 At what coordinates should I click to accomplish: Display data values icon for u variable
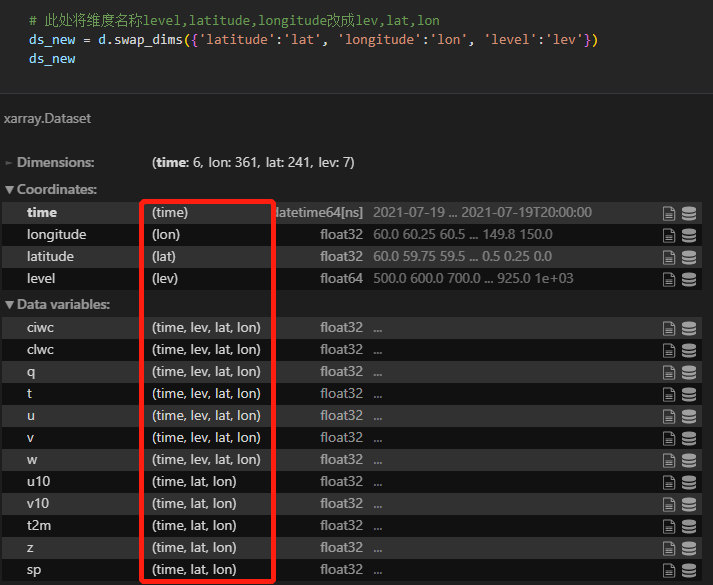tap(689, 416)
